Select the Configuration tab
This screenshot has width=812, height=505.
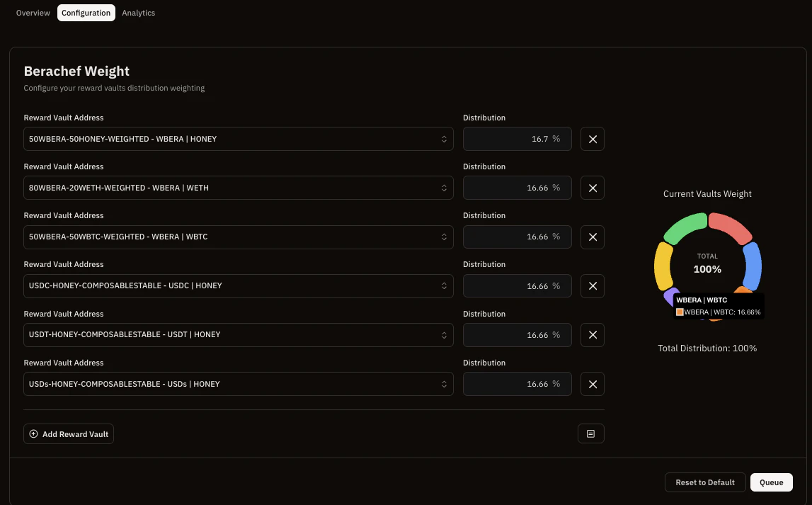(x=86, y=12)
